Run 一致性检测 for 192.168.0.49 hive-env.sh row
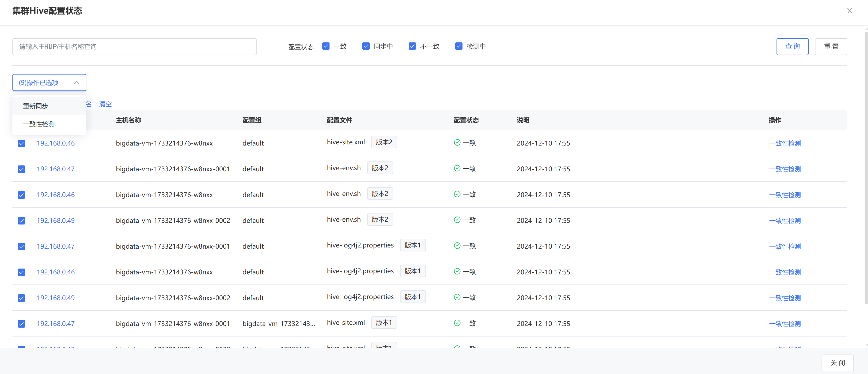Viewport: 868px width, 374px height. (785, 221)
